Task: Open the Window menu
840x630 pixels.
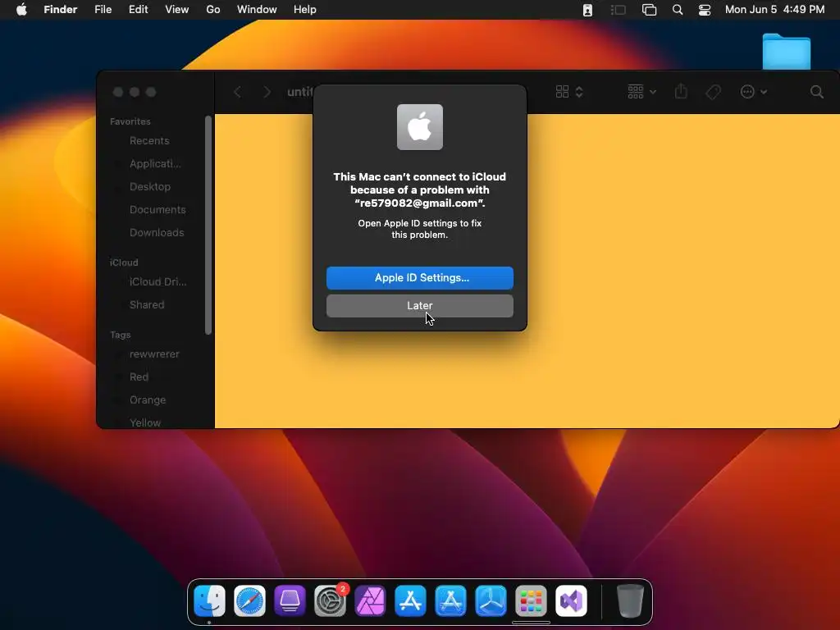Action: tap(257, 10)
